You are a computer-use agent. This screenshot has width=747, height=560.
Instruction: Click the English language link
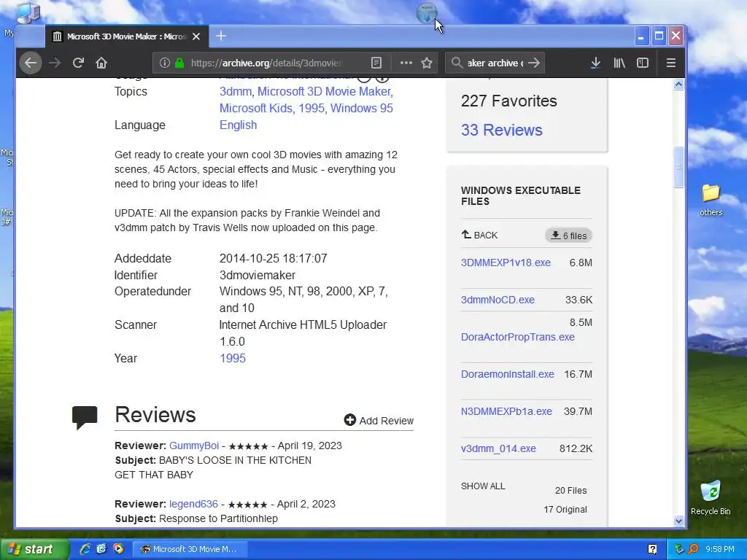pyautogui.click(x=238, y=125)
